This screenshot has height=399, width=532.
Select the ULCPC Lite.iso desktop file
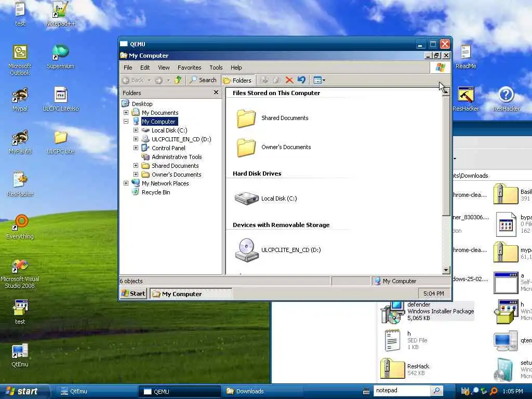60,99
